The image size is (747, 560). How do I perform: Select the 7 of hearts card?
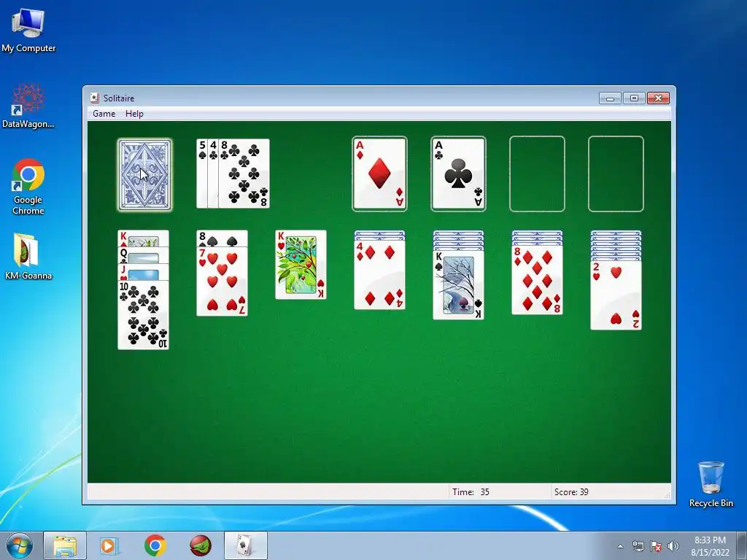click(x=222, y=282)
